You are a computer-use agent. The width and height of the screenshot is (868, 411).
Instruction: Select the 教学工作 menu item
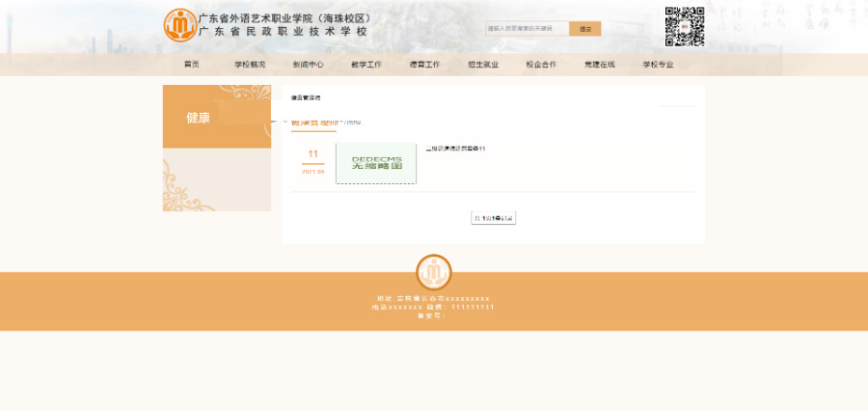click(x=366, y=65)
